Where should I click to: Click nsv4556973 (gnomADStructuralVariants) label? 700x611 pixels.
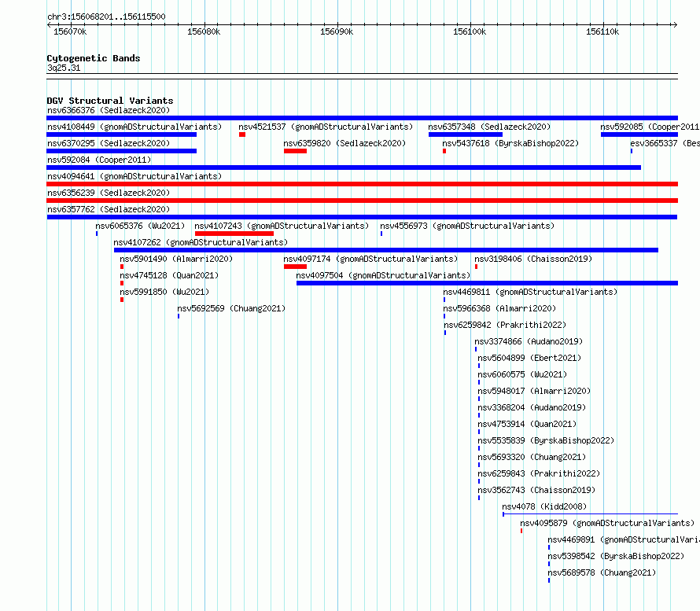point(467,226)
